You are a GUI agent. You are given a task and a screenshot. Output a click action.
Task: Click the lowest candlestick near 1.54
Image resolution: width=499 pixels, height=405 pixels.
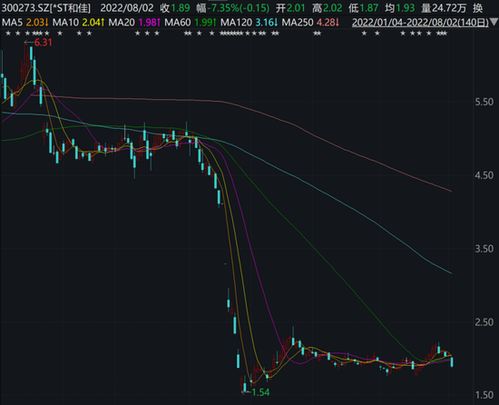click(245, 386)
